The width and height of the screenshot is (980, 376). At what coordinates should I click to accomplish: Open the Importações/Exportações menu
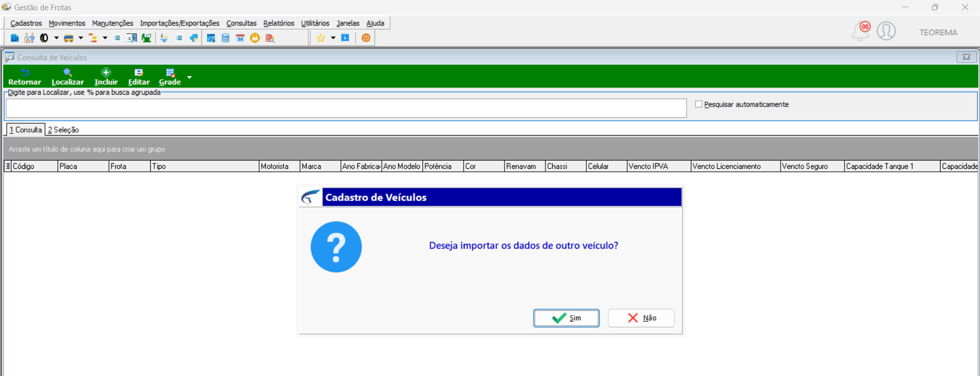click(179, 23)
